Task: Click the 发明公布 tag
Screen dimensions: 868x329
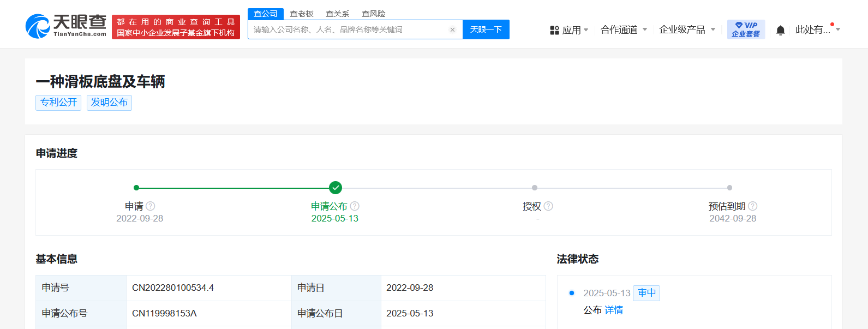Action: click(x=109, y=103)
